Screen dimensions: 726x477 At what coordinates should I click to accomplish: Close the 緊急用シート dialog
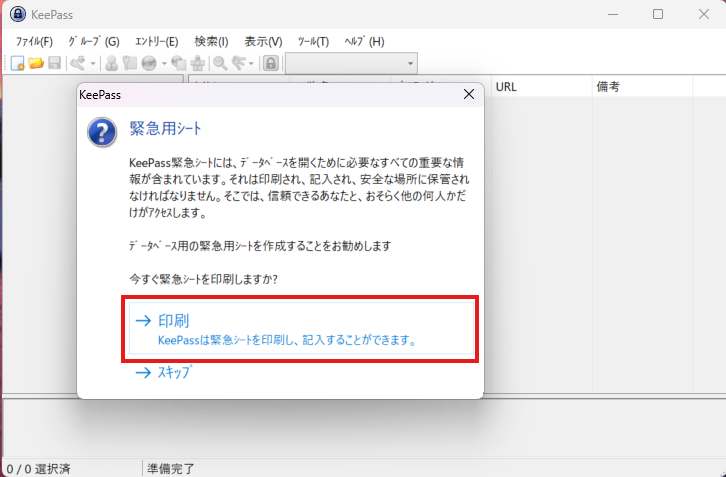469,94
